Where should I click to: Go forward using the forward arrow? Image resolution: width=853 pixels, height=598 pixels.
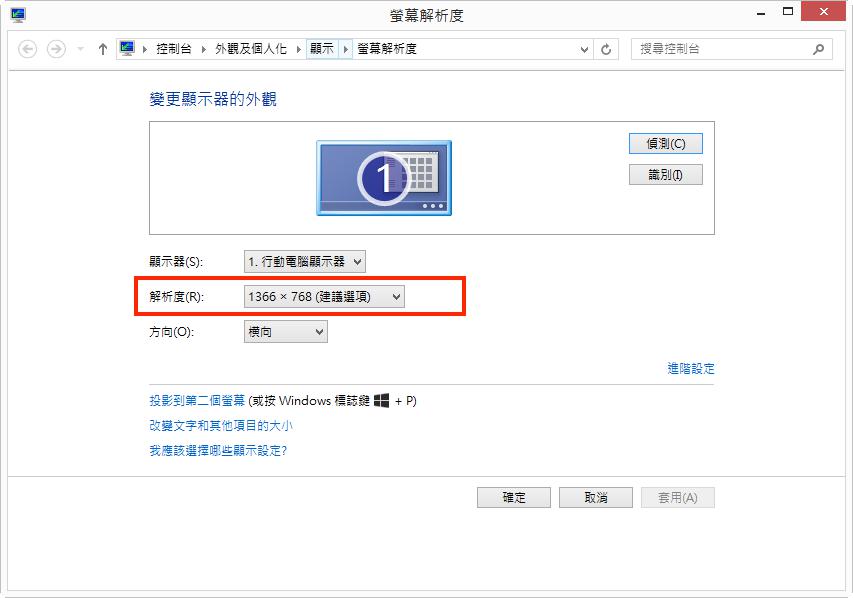coord(56,49)
